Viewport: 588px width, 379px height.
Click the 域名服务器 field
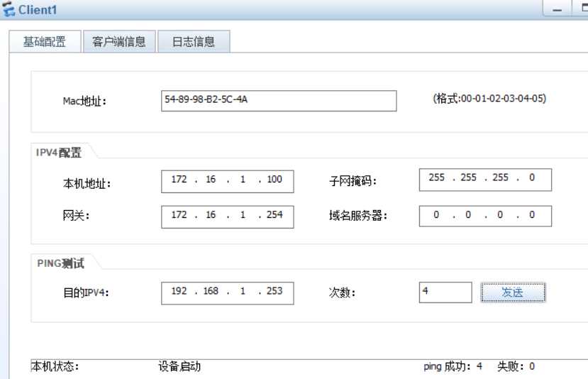(485, 216)
